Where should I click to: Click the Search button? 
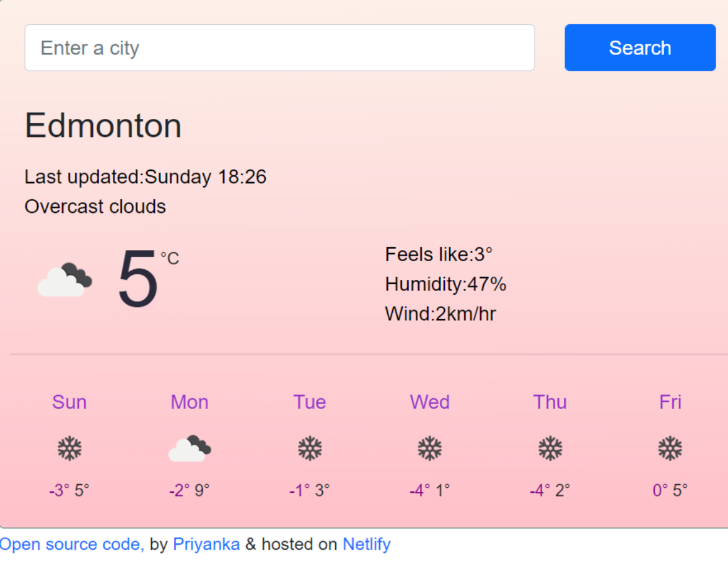pos(640,48)
